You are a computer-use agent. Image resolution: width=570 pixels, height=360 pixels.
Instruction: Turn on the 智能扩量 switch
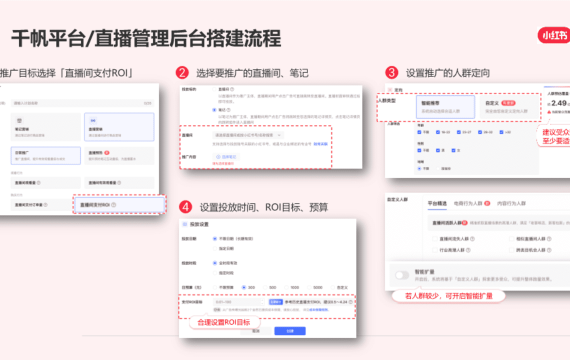402,275
